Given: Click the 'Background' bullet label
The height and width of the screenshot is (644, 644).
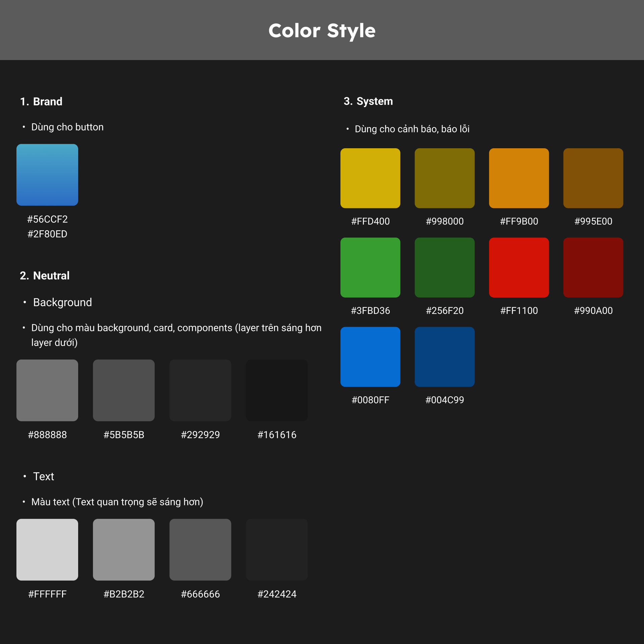Looking at the screenshot, I should [62, 303].
